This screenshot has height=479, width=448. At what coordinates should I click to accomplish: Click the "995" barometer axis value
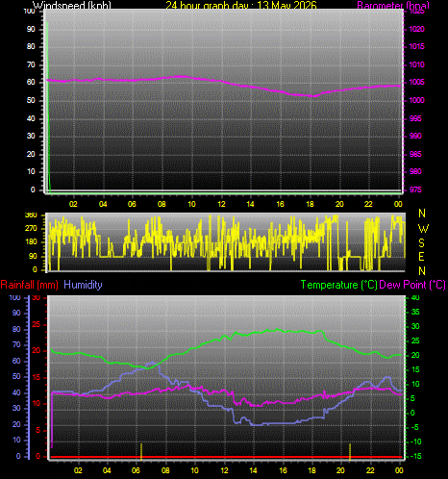pyautogui.click(x=415, y=118)
